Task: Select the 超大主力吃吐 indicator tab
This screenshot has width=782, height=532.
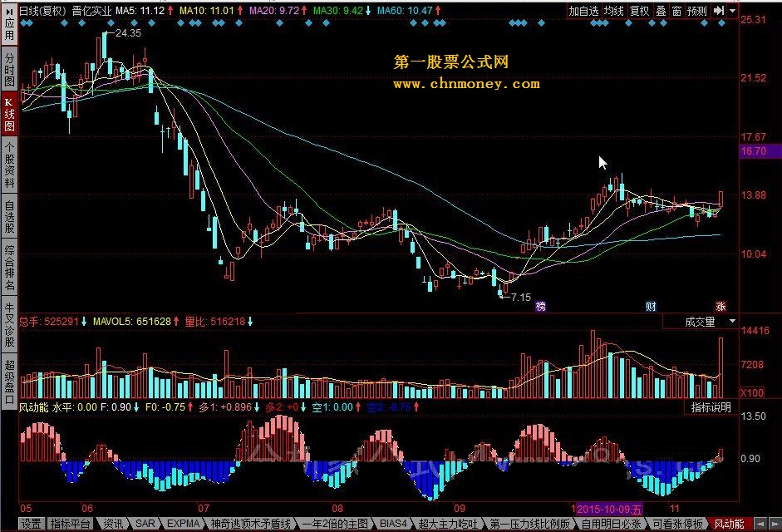Action: (448, 524)
